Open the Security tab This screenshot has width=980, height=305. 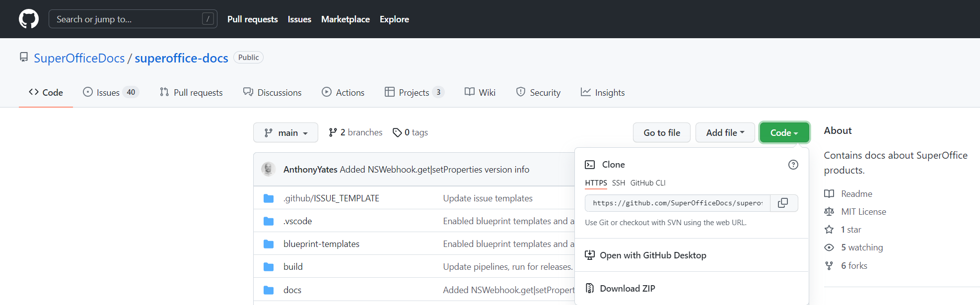tap(538, 92)
